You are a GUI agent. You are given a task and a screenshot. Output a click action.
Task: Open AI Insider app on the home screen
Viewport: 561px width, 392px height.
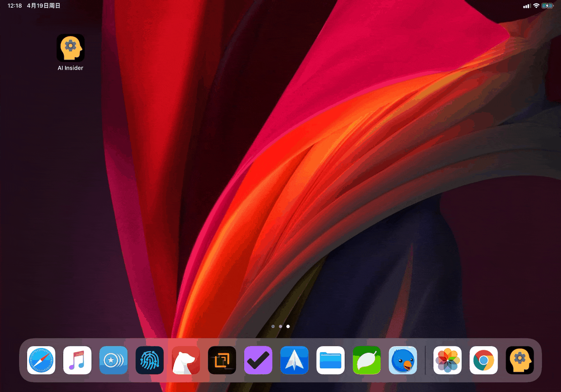point(71,48)
